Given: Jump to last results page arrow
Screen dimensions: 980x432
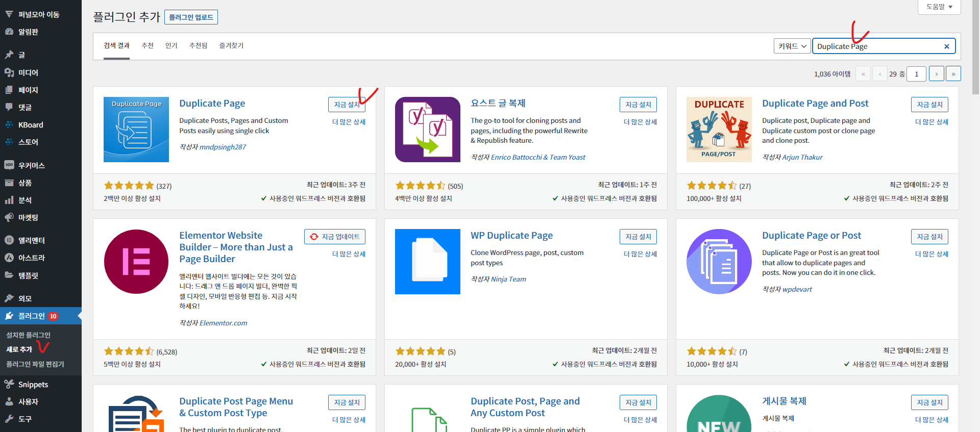Looking at the screenshot, I should 953,74.
